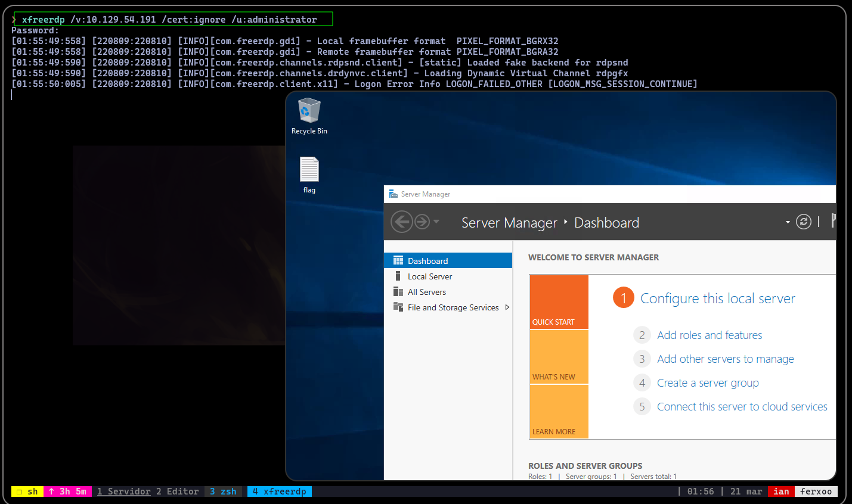Screen dimensions: 852x504
Task: Switch to tmux window 2 Editor
Action: (177, 491)
